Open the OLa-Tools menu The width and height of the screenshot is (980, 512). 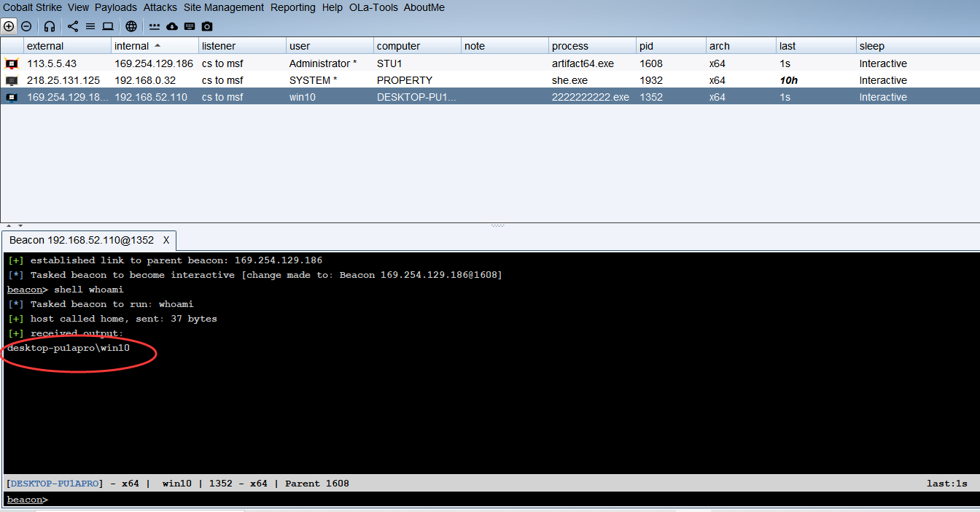373,7
